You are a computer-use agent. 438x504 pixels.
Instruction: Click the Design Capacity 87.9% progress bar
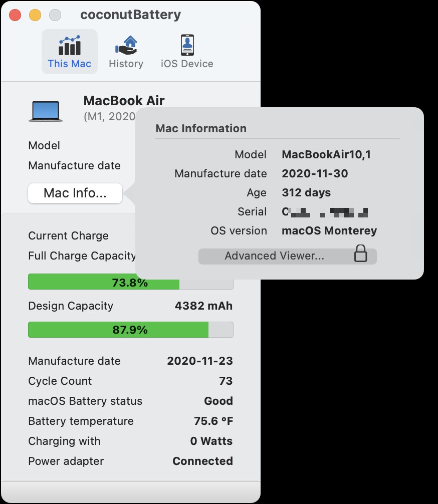point(130,330)
